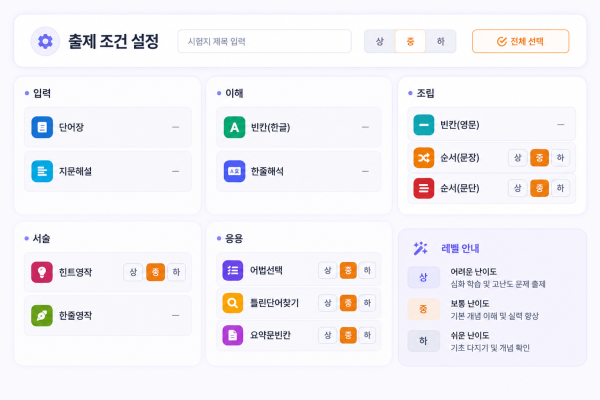Click the dash on the 단어장 row
Image resolution: width=600 pixels, height=400 pixels.
click(x=176, y=127)
